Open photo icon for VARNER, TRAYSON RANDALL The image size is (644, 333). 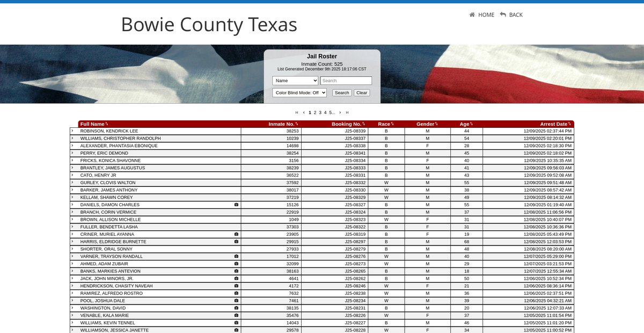[x=236, y=257]
